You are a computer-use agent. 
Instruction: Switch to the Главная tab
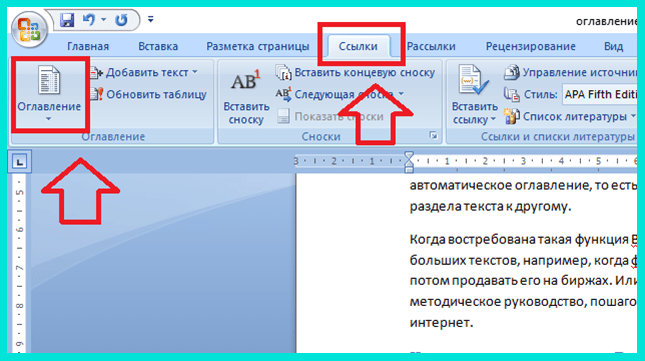(88, 46)
